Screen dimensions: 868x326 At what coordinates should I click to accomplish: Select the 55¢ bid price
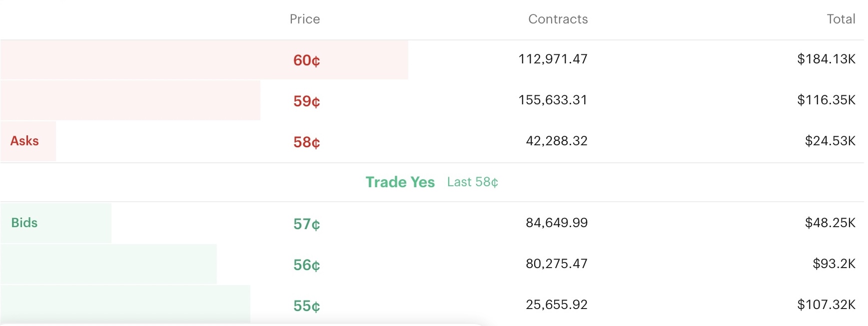(x=306, y=306)
